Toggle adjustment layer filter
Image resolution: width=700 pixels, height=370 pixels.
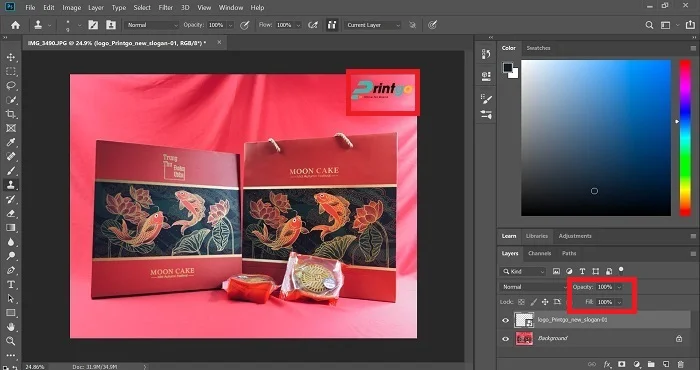click(x=569, y=271)
